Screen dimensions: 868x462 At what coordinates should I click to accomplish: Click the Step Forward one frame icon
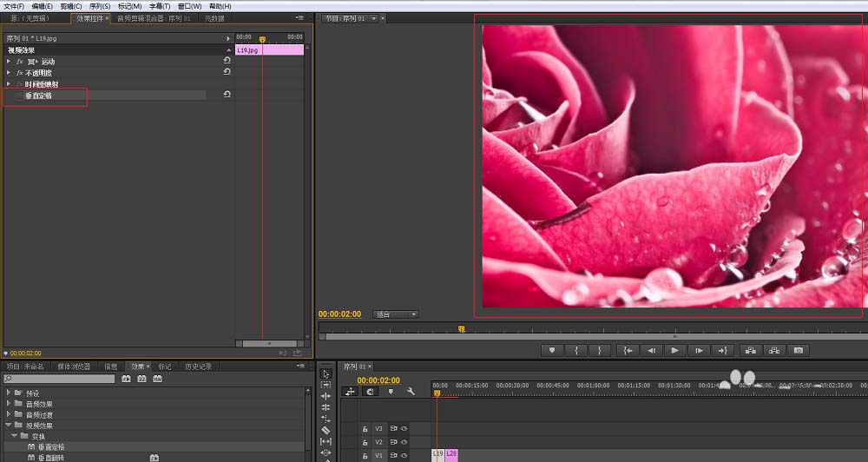(x=698, y=350)
